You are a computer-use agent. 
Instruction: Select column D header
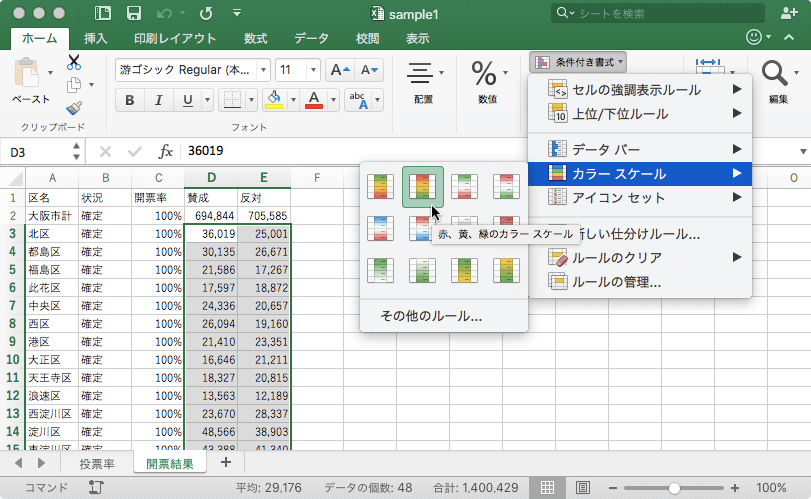(x=211, y=178)
